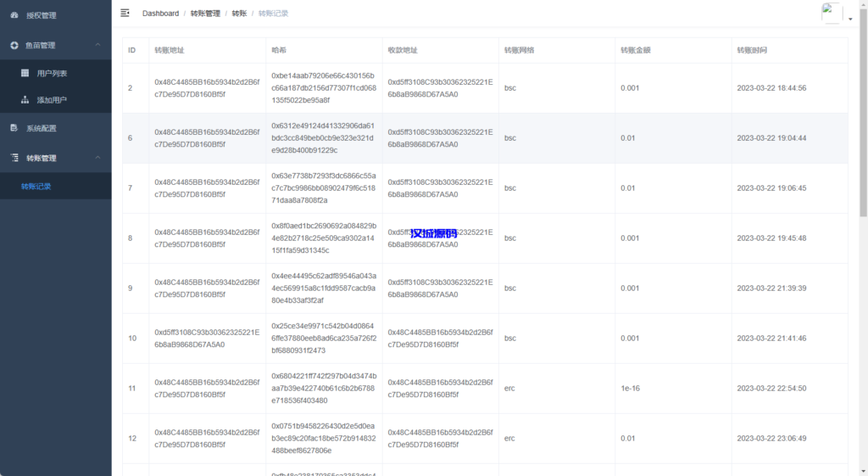Viewport: 868px width, 476px height.
Task: Click the user avatar image
Action: 832,13
